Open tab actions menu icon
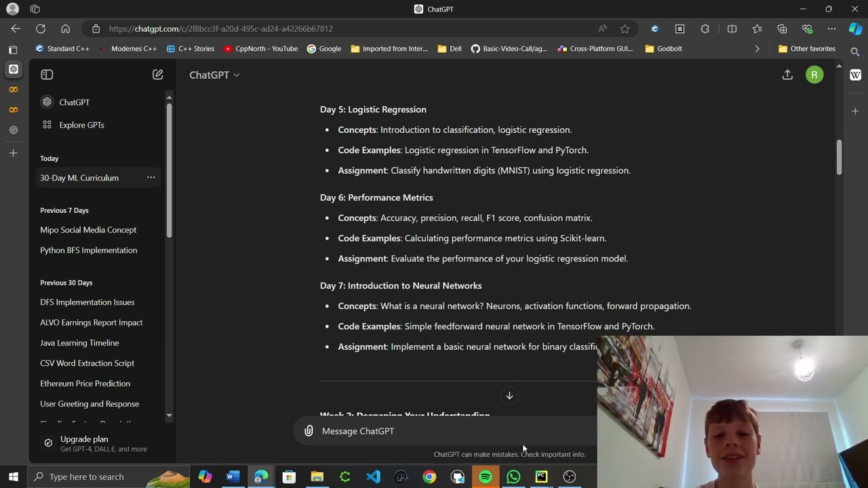 point(13,49)
